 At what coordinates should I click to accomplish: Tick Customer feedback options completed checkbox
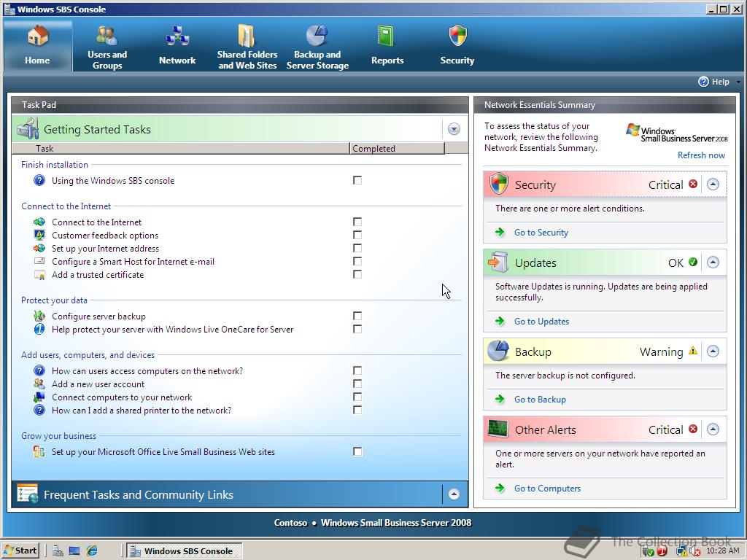357,235
